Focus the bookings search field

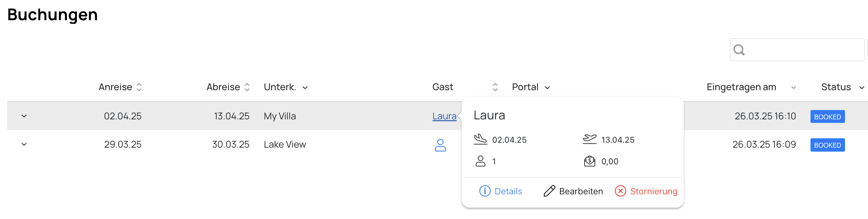coord(797,50)
